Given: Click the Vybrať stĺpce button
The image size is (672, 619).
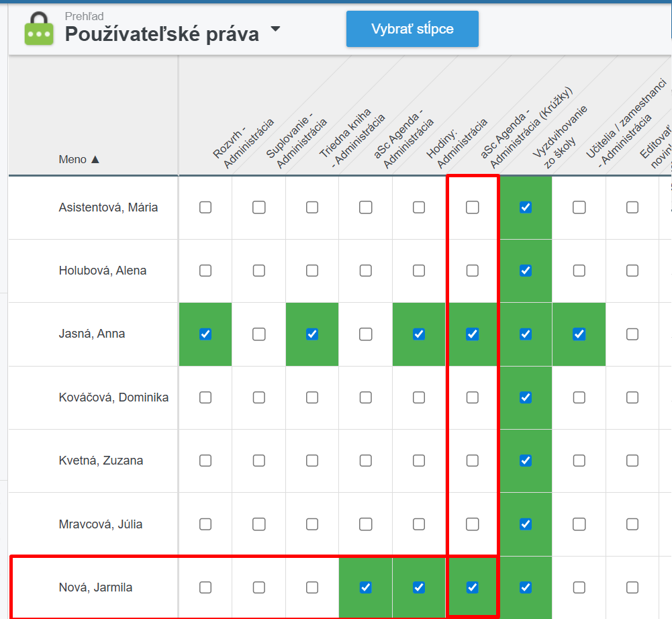Looking at the screenshot, I should [x=412, y=29].
